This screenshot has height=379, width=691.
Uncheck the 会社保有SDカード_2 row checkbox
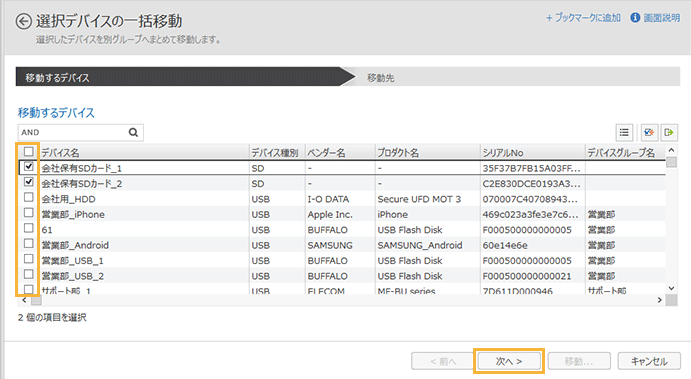pyautogui.click(x=29, y=182)
